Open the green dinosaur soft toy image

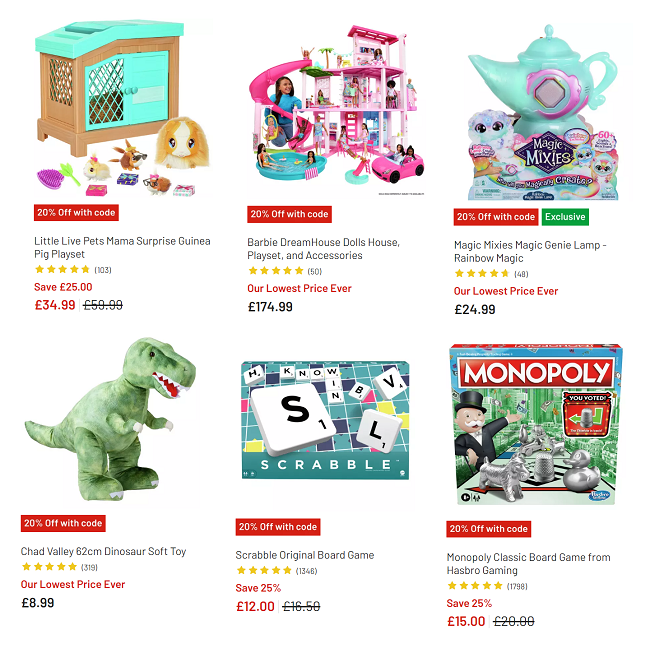(110, 420)
